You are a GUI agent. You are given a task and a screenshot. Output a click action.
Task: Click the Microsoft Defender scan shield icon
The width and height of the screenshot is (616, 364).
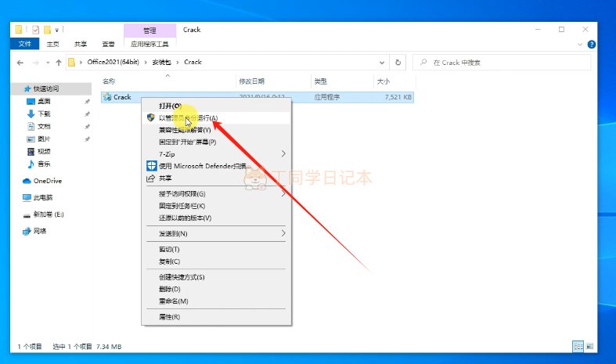click(x=151, y=166)
